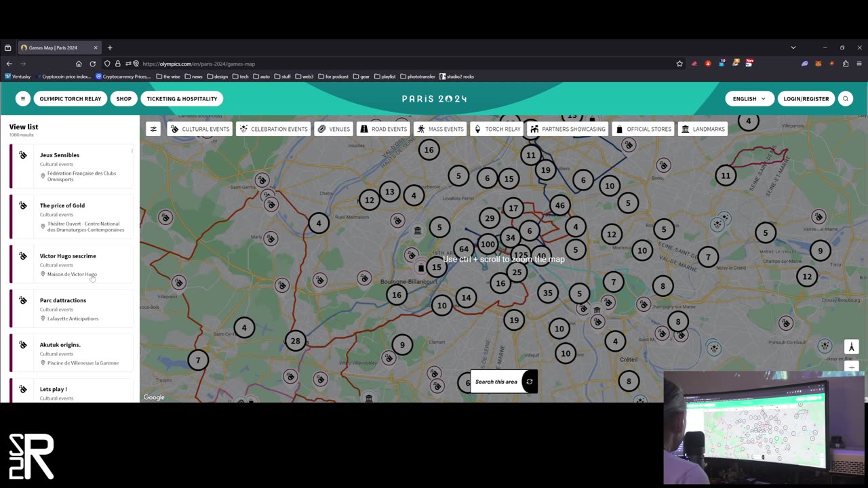Click the tag icon on Jeux Sensibles card

pos(23,155)
